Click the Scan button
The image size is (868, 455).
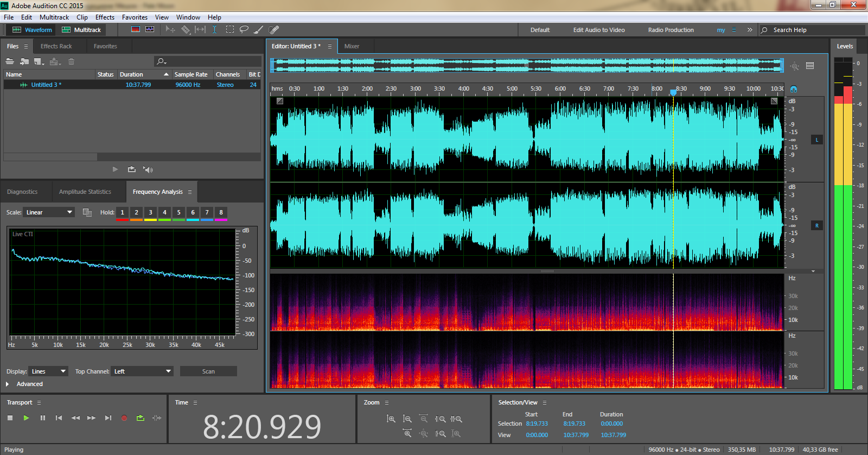point(208,371)
